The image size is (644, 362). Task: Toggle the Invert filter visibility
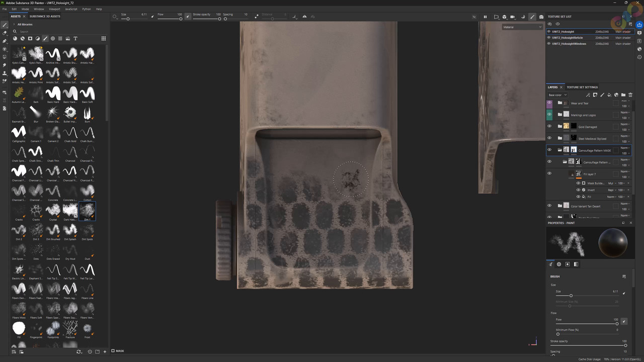click(578, 190)
